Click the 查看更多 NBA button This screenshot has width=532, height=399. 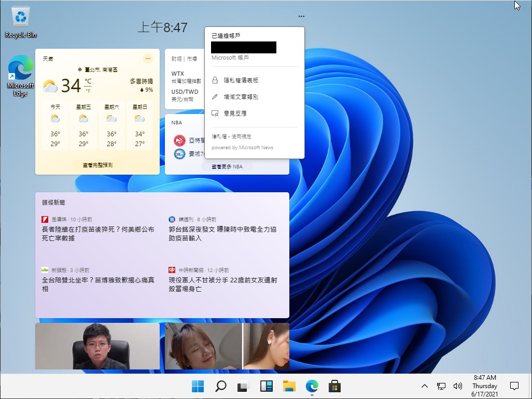coord(227,165)
